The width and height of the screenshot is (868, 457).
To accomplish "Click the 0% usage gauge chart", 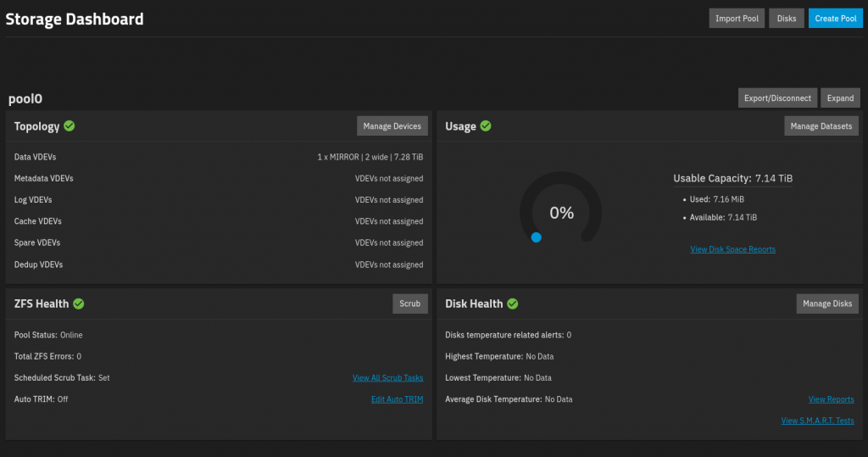I will pyautogui.click(x=561, y=209).
